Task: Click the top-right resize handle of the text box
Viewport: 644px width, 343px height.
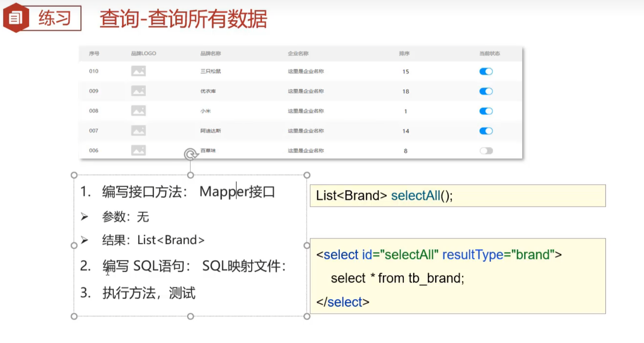Action: 307,175
